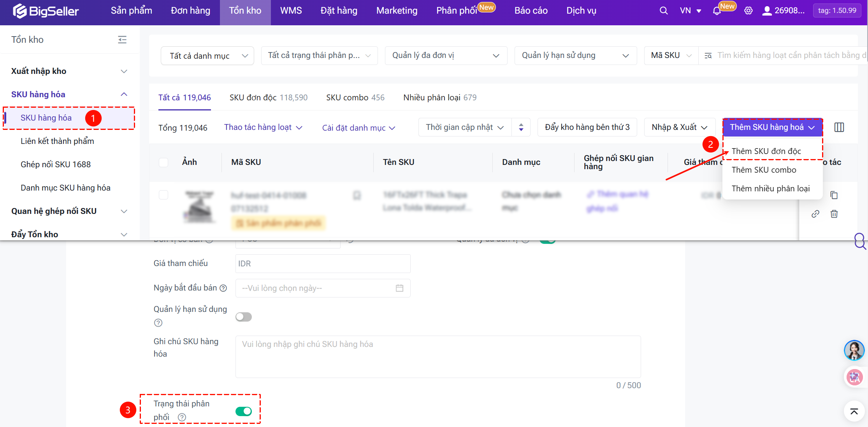868x427 pixels.
Task: Click the copy SKU icon in row
Action: pyautogui.click(x=834, y=195)
